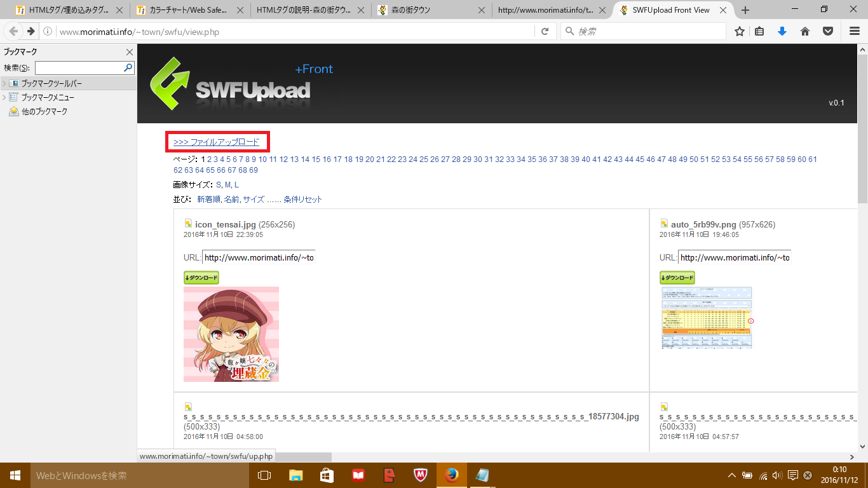This screenshot has width=868, height=488.
Task: Click the 条件リセット link
Action: point(302,200)
